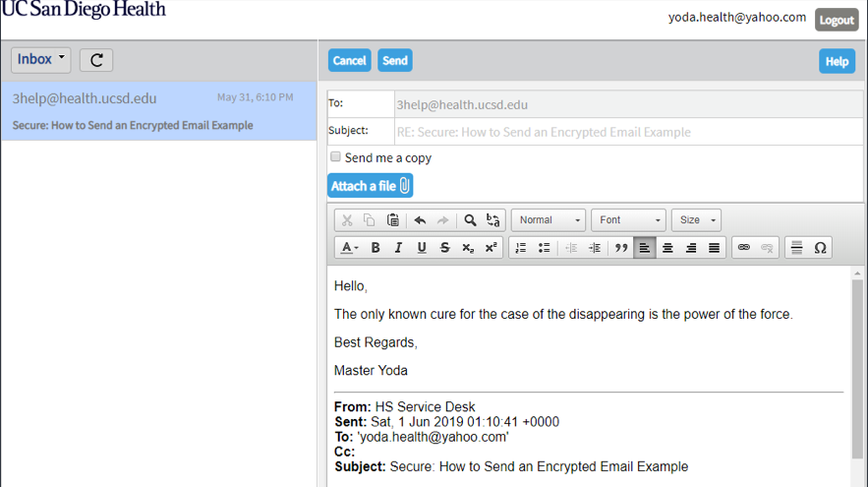The image size is (868, 487).
Task: Insert special character with omega icon
Action: [820, 248]
